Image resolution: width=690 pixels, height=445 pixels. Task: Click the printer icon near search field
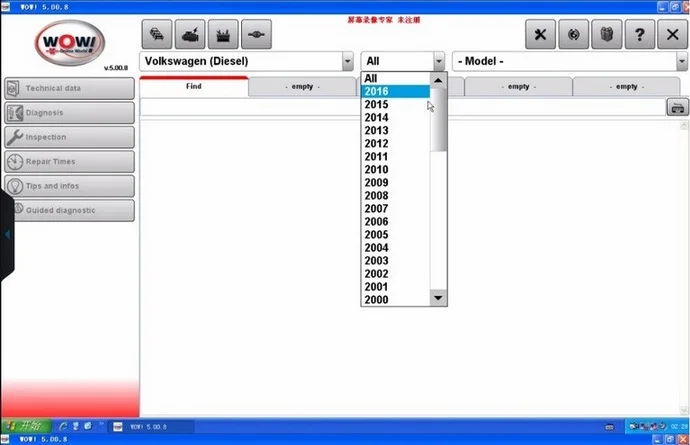(677, 107)
